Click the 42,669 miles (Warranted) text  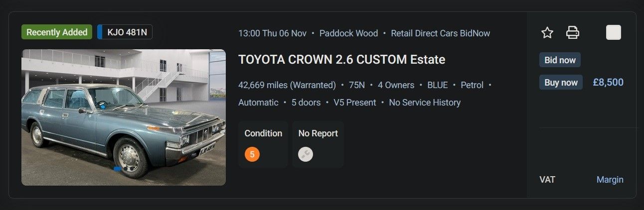[287, 85]
